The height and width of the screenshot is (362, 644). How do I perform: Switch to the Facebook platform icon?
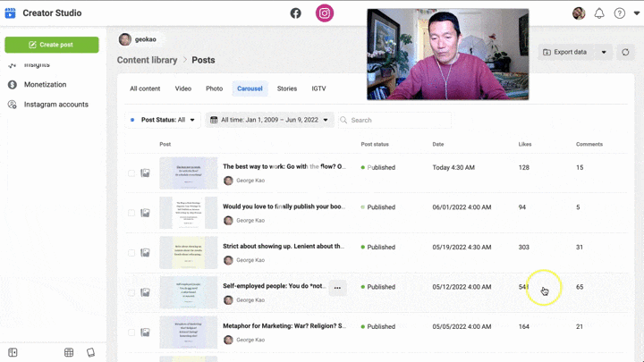pyautogui.click(x=296, y=13)
